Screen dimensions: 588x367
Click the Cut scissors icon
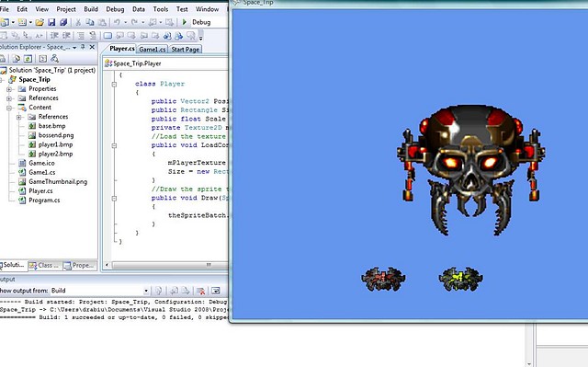pyautogui.click(x=78, y=22)
